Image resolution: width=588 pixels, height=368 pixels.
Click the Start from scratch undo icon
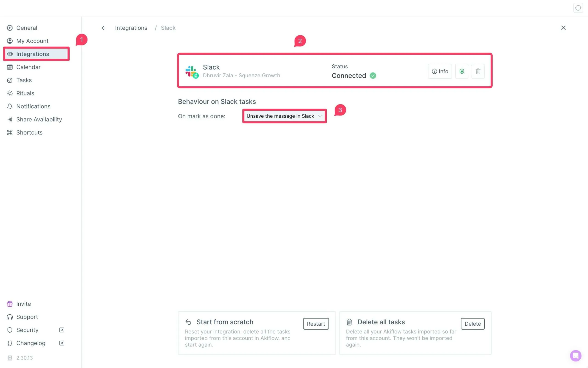point(188,322)
